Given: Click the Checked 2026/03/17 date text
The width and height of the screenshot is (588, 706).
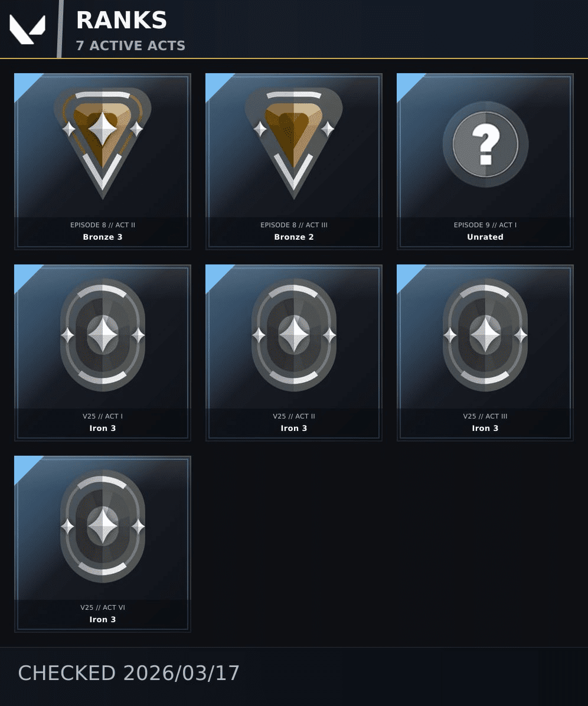Looking at the screenshot, I should 129,673.
